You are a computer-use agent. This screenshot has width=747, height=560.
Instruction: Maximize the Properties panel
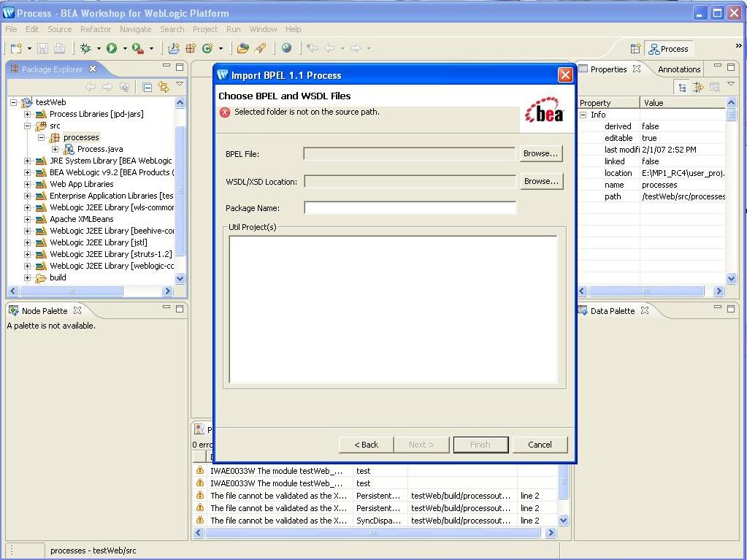click(731, 67)
